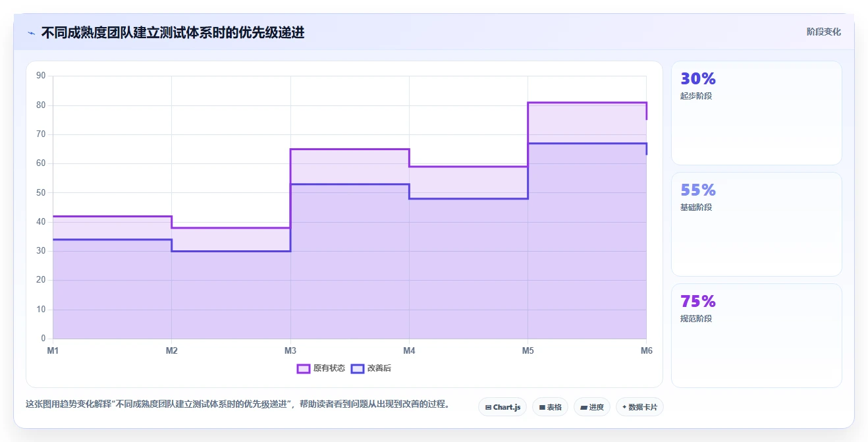Click the 20 y-axis label
Image resolution: width=868 pixels, height=442 pixels.
41,280
